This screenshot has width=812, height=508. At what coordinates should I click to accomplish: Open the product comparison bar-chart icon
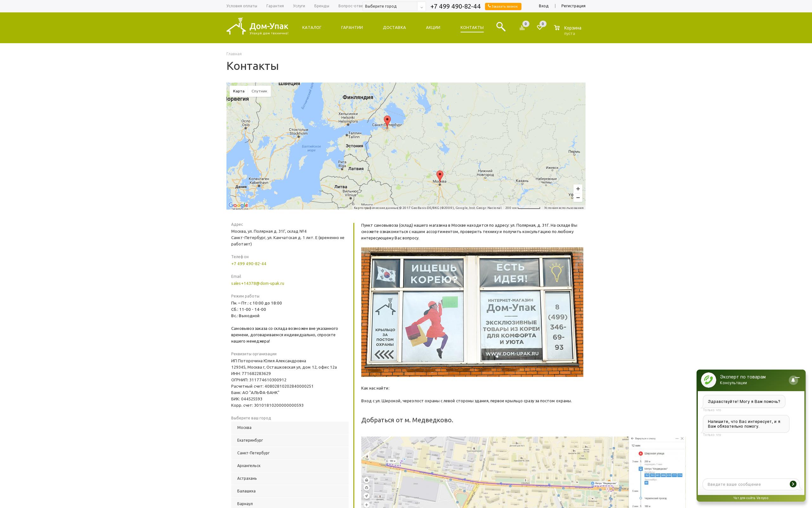[x=522, y=28]
